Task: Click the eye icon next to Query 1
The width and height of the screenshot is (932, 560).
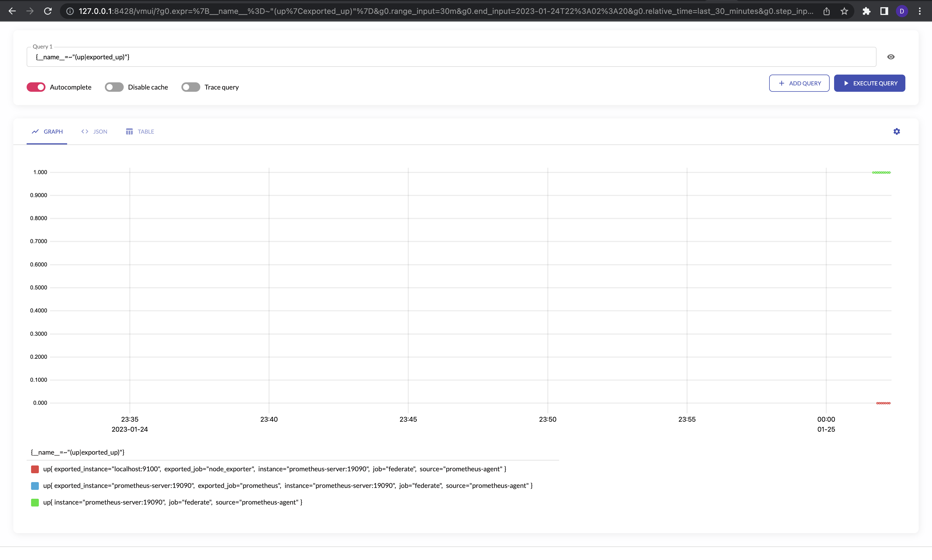Action: coord(891,57)
